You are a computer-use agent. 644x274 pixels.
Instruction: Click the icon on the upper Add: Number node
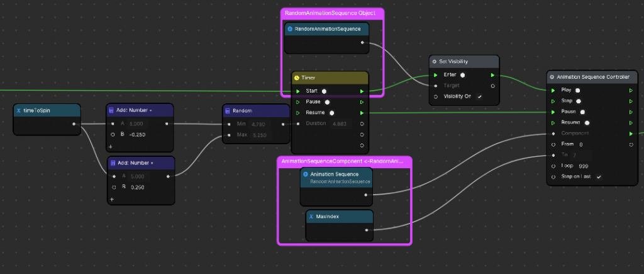(111, 110)
